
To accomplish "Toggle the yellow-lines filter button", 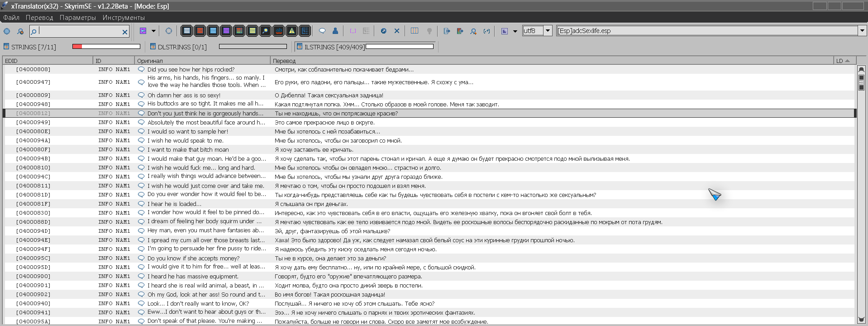I will 253,31.
